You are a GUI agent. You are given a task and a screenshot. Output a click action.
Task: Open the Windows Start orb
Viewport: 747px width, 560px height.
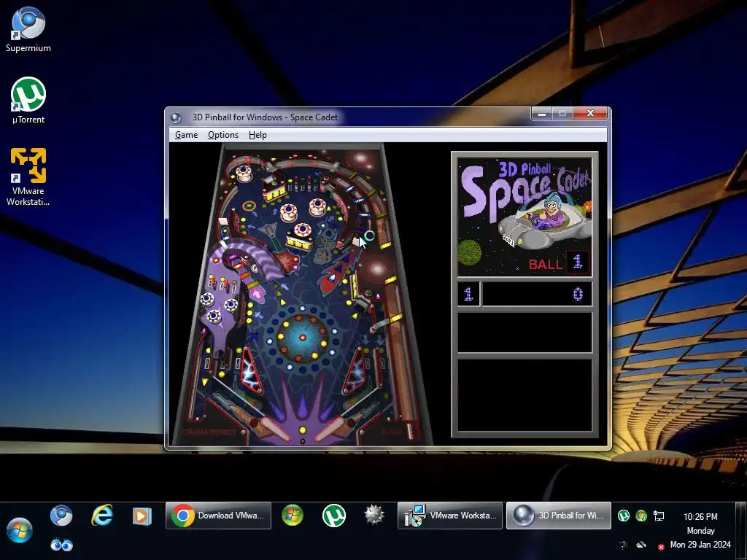click(x=20, y=531)
